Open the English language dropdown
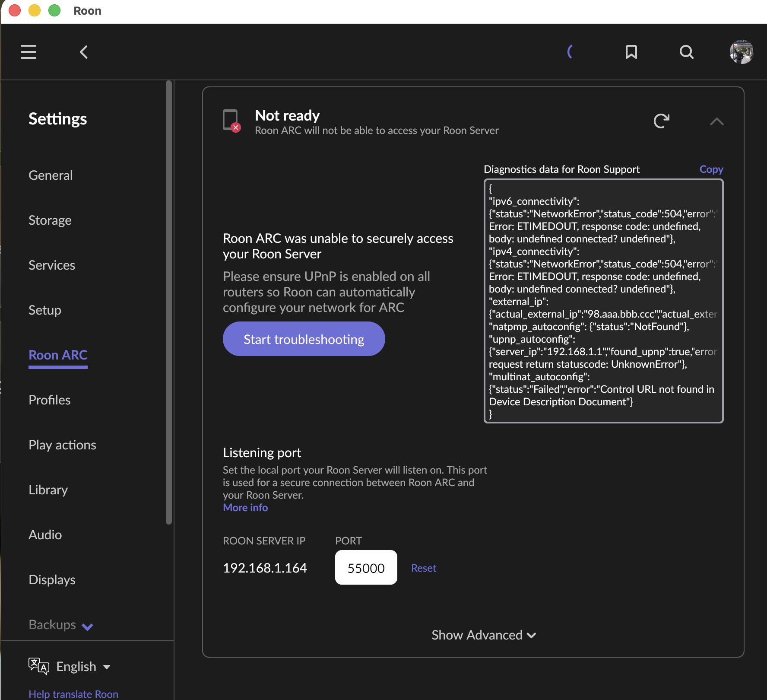The height and width of the screenshot is (700, 767). tap(83, 666)
